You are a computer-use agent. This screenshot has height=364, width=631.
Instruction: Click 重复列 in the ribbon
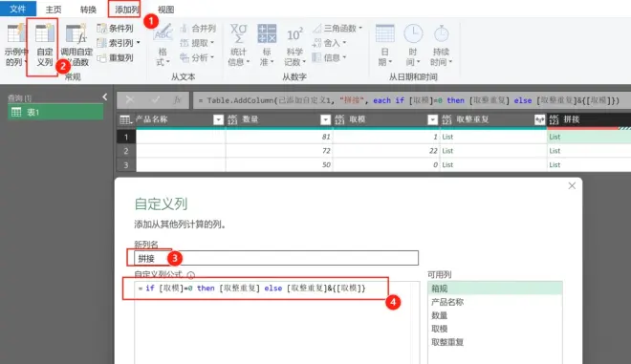[116, 57]
